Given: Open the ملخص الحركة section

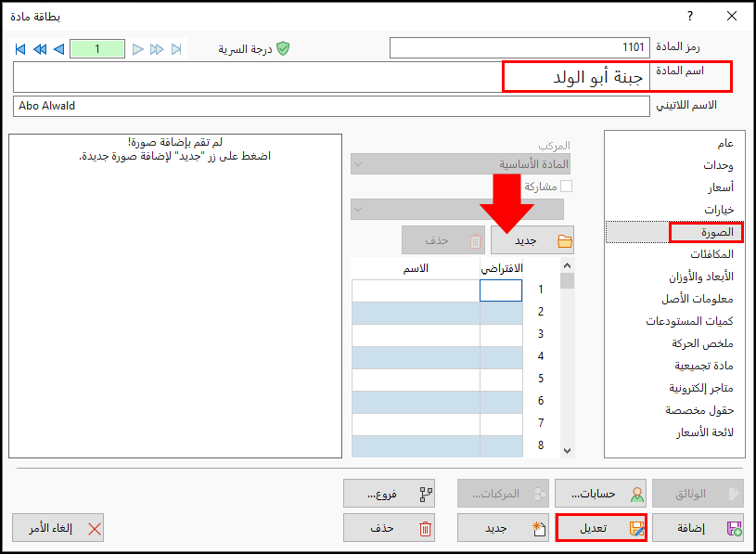Looking at the screenshot, I should 702,343.
